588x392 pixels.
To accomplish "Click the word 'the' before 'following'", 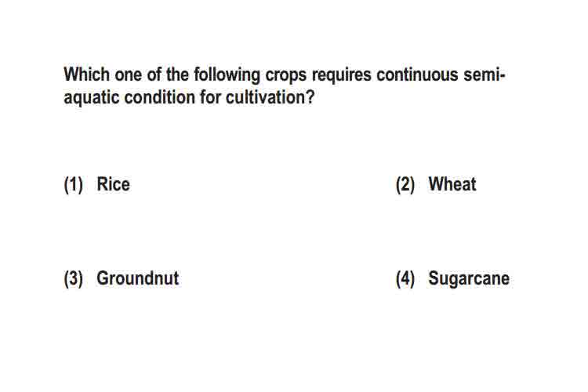I will (x=177, y=74).
